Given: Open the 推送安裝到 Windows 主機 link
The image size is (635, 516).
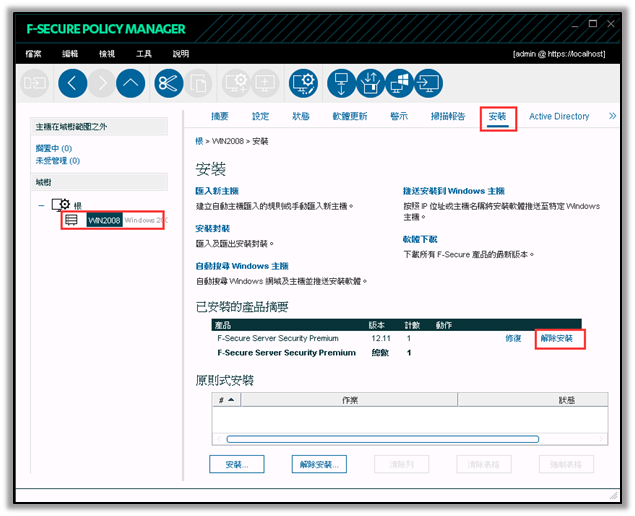Looking at the screenshot, I should [x=454, y=191].
